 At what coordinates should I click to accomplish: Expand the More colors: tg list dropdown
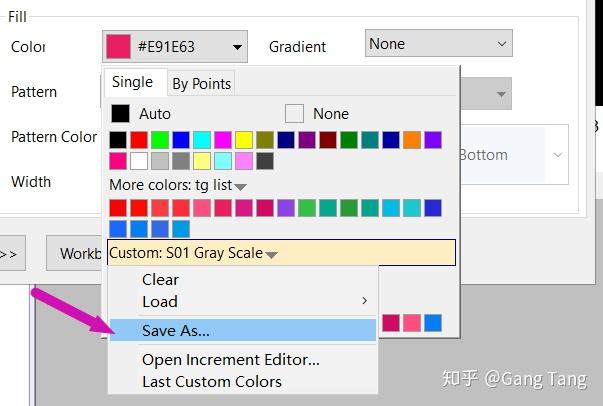tap(178, 185)
